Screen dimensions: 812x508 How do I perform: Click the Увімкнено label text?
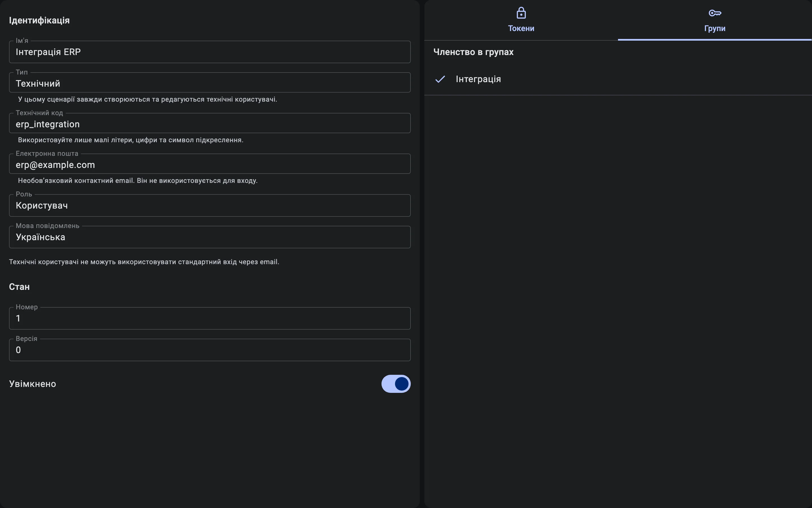point(32,384)
